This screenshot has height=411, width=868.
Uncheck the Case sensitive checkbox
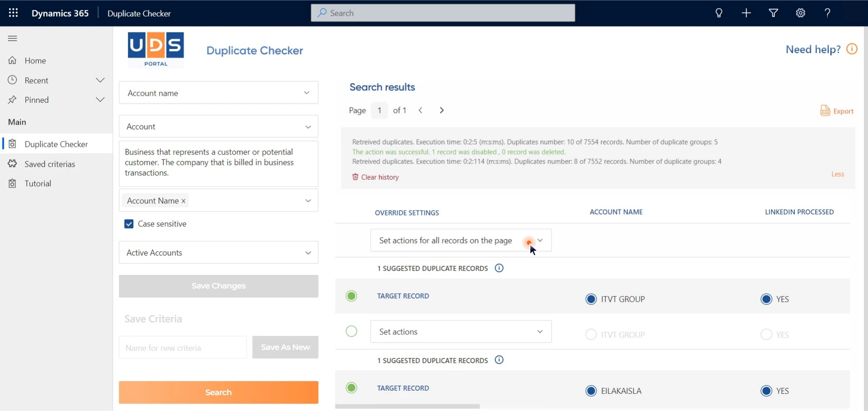(129, 224)
